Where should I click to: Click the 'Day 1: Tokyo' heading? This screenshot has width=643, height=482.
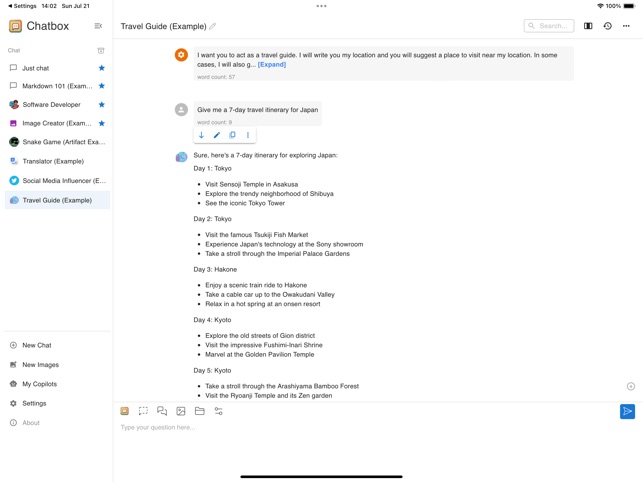tap(212, 169)
